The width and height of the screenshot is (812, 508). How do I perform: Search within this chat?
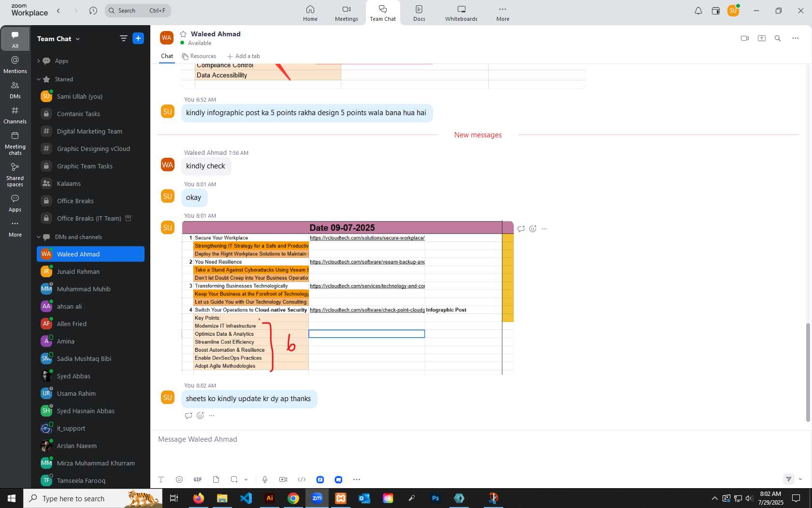click(x=778, y=38)
